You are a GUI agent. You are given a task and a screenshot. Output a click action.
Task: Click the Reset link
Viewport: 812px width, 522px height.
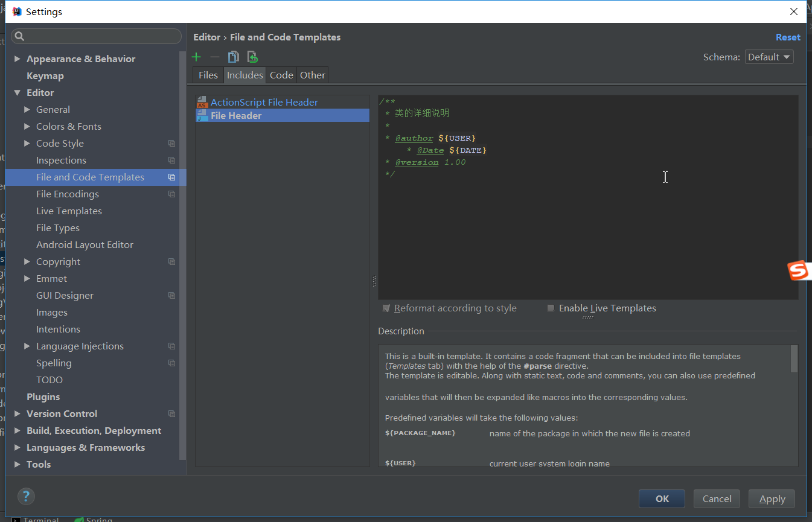788,37
